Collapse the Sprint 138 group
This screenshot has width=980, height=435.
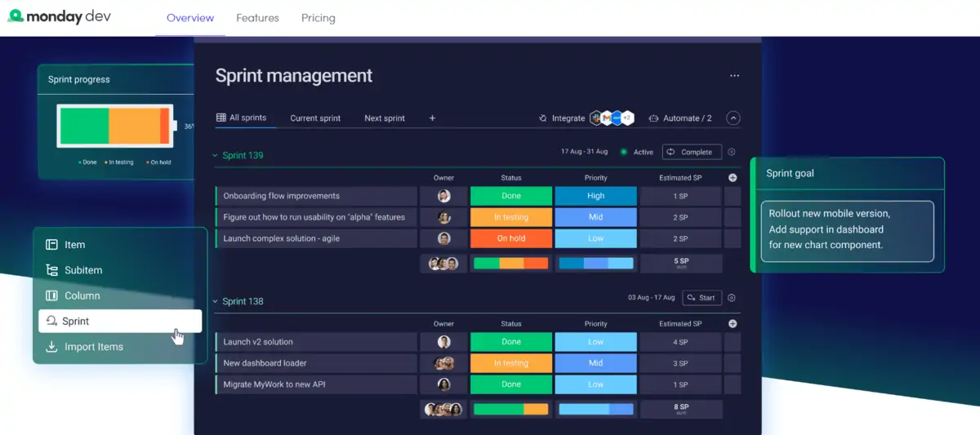[x=216, y=301]
